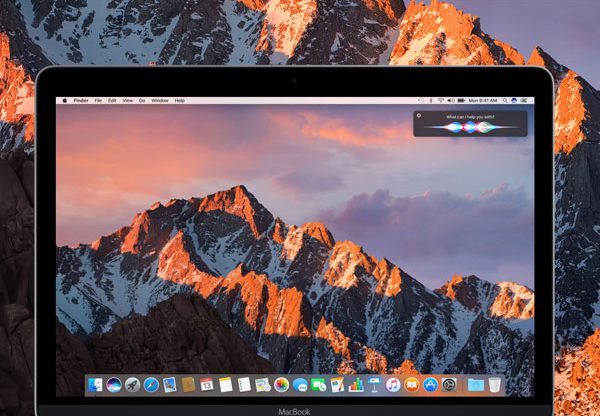The height and width of the screenshot is (416, 600).
Task: Open the App Store in Dock
Action: click(x=430, y=385)
